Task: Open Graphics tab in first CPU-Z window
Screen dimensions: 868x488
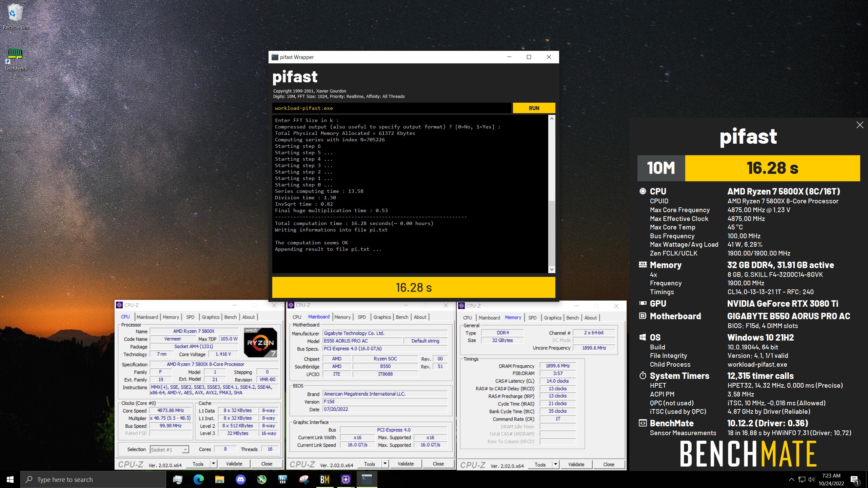Action: tap(211, 317)
